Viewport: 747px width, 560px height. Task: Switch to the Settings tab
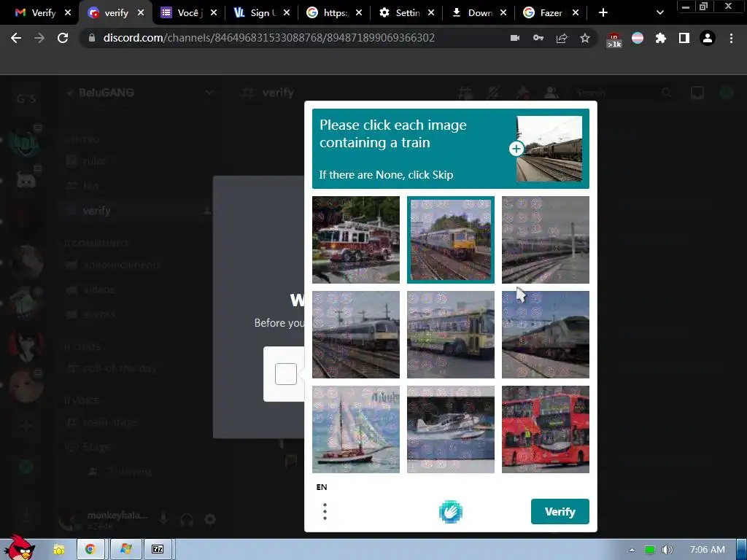click(x=402, y=13)
